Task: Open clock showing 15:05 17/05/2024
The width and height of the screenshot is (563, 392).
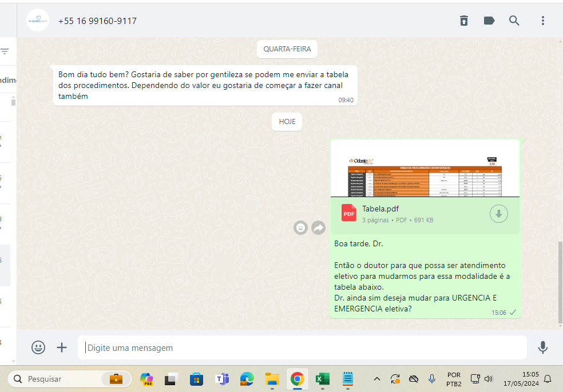Action: 521,379
